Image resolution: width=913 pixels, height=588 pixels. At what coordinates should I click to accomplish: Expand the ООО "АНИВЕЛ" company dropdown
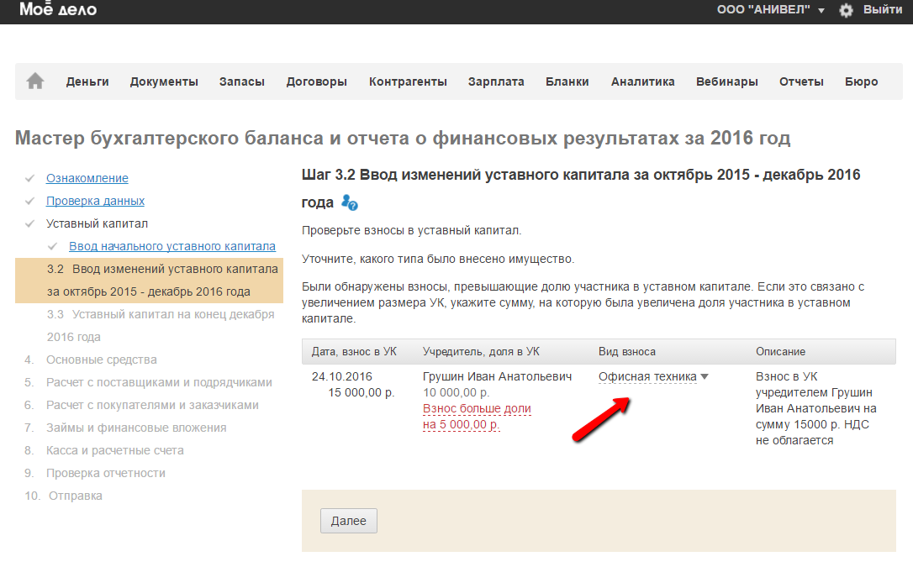(770, 9)
